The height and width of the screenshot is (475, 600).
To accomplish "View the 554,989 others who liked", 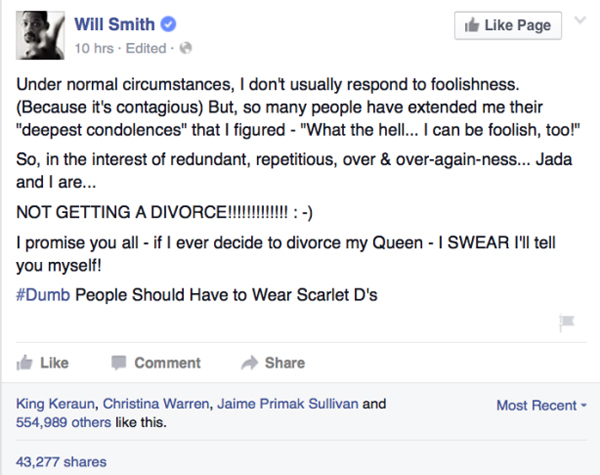I will coord(64,422).
